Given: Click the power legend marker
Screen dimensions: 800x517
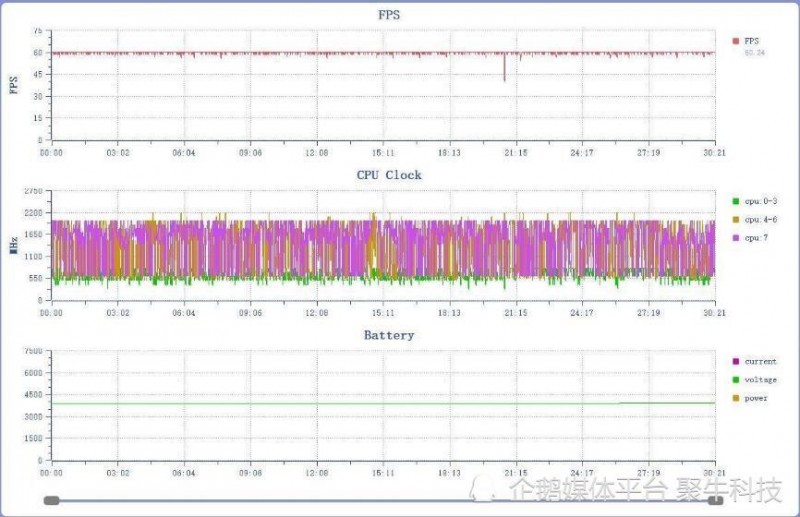Looking at the screenshot, I should click(x=735, y=398).
